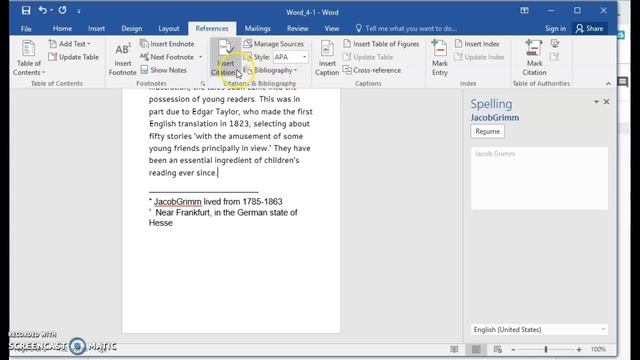This screenshot has width=640, height=360.
Task: Open the Spelling pane options arrow
Action: (596, 102)
